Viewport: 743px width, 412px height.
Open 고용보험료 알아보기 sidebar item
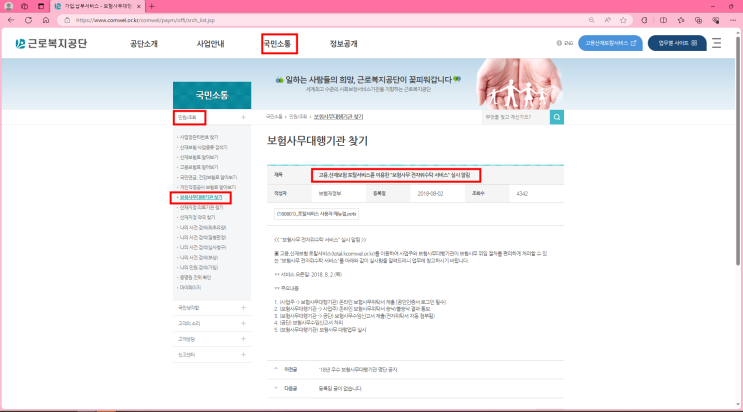click(x=199, y=167)
